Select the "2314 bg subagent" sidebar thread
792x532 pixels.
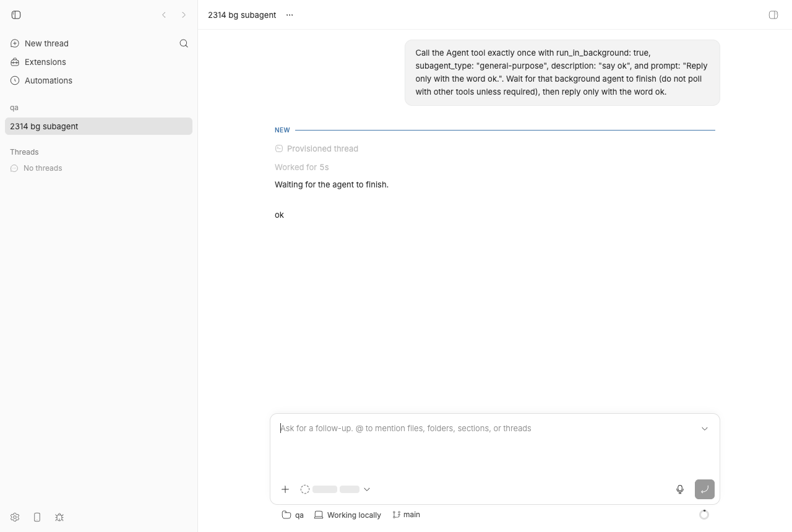click(98, 126)
